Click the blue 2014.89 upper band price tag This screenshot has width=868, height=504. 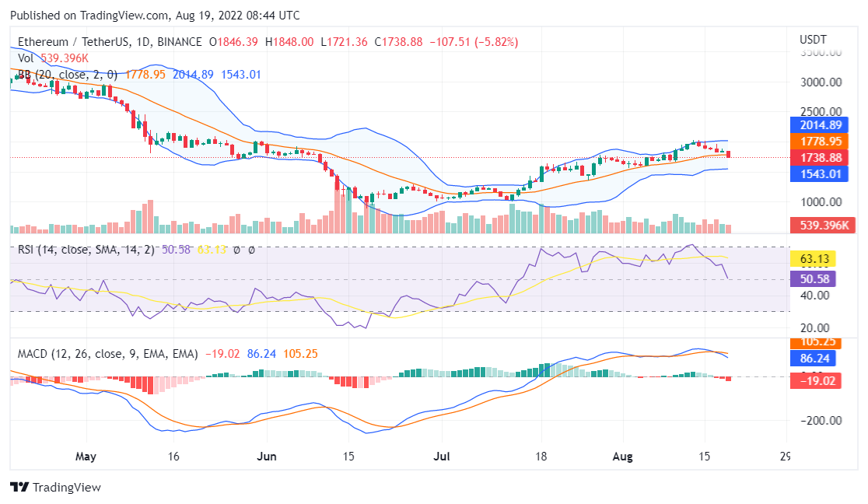coord(815,125)
